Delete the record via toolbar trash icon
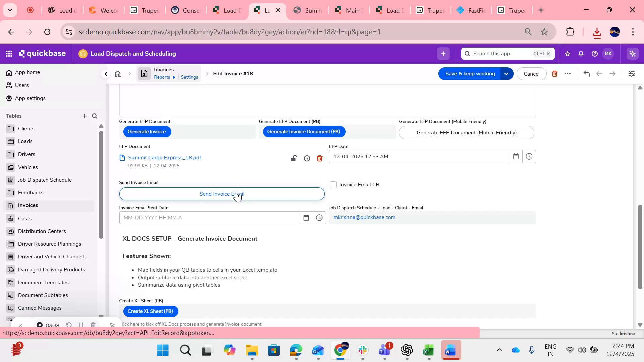This screenshot has width=644, height=362. [x=555, y=73]
